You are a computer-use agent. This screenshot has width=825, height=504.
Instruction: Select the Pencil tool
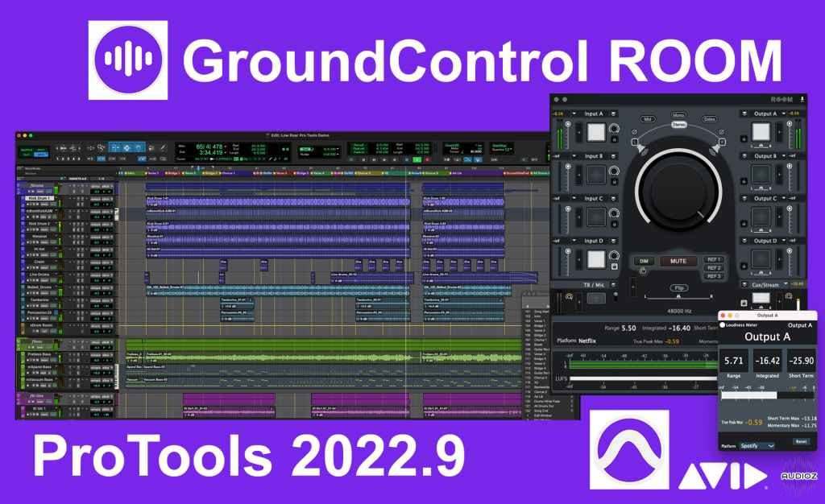coord(164,147)
